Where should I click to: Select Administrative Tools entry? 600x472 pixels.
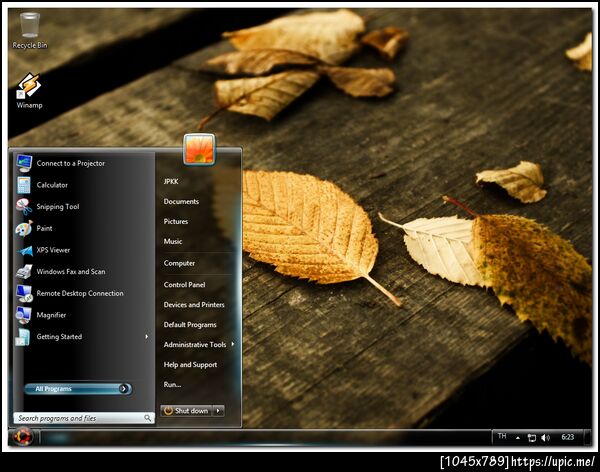click(195, 345)
